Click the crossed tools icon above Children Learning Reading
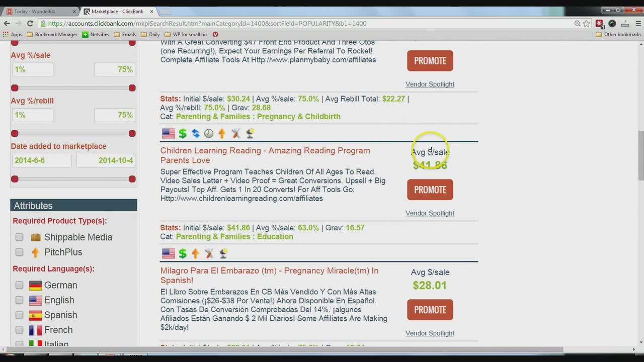Viewport: 644px width, 362px height. coord(236,133)
